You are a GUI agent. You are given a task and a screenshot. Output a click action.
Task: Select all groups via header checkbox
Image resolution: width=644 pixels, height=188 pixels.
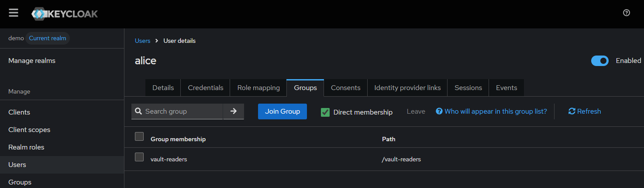click(139, 136)
